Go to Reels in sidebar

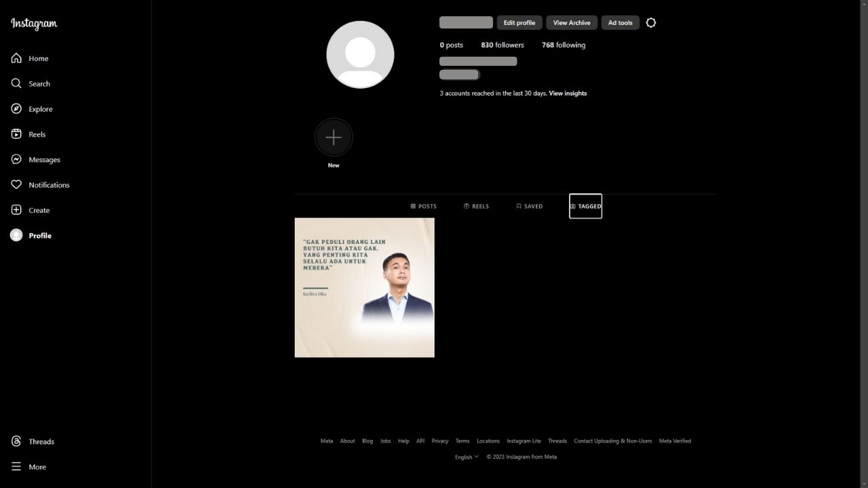pyautogui.click(x=16, y=134)
